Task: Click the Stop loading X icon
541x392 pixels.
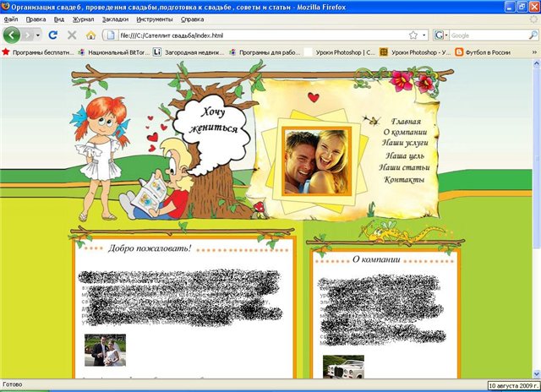Action: pos(72,35)
